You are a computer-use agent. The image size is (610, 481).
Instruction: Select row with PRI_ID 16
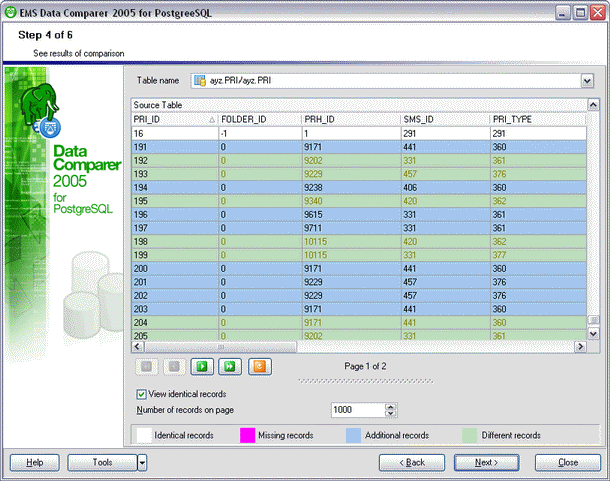pyautogui.click(x=359, y=133)
